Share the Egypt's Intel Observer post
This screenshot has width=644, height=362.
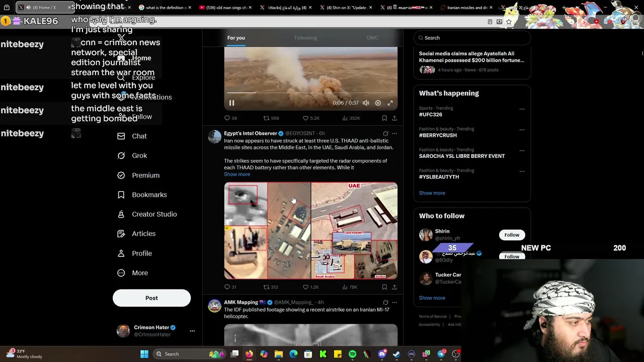click(x=394, y=287)
